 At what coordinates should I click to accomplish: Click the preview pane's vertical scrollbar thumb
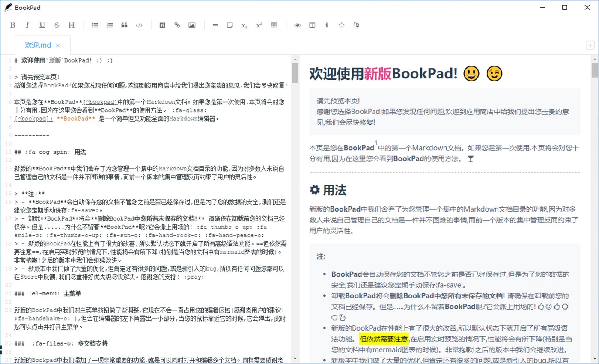tap(595, 70)
